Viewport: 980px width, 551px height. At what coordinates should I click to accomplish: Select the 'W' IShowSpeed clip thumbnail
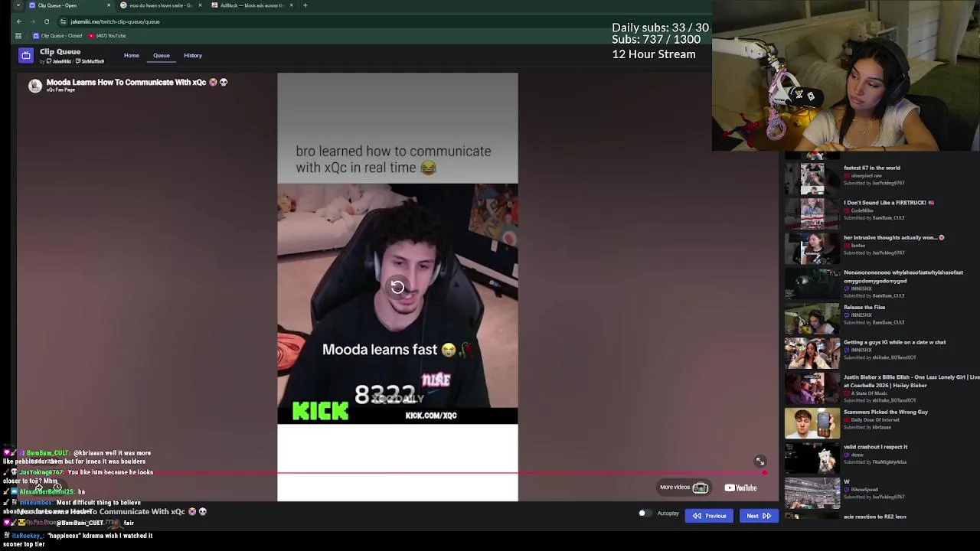[x=812, y=493]
